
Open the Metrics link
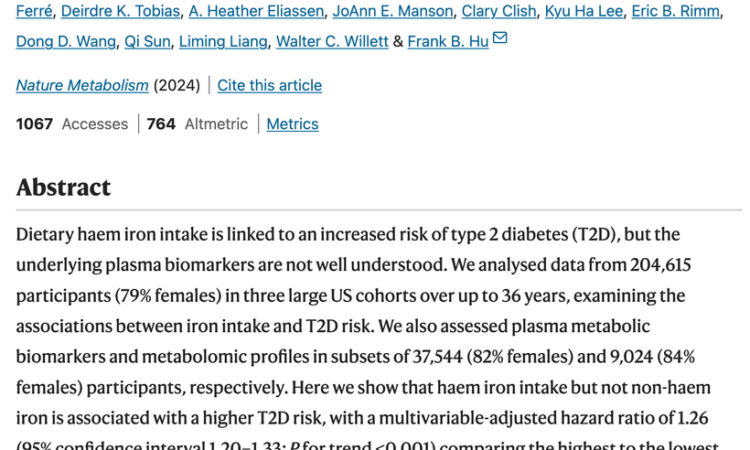pos(292,124)
